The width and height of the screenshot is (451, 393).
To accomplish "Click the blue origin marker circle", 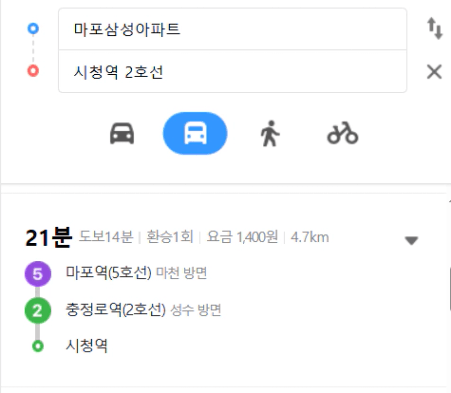I will click(x=33, y=28).
